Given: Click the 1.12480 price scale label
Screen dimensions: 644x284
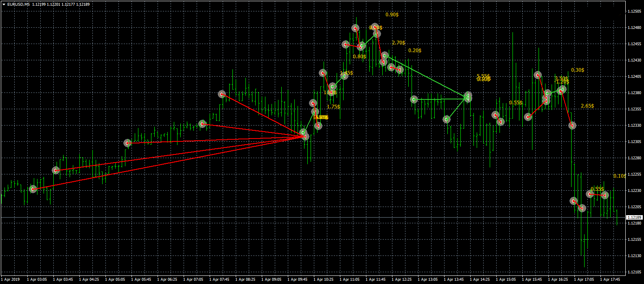Looking at the screenshot, I should click(635, 28).
